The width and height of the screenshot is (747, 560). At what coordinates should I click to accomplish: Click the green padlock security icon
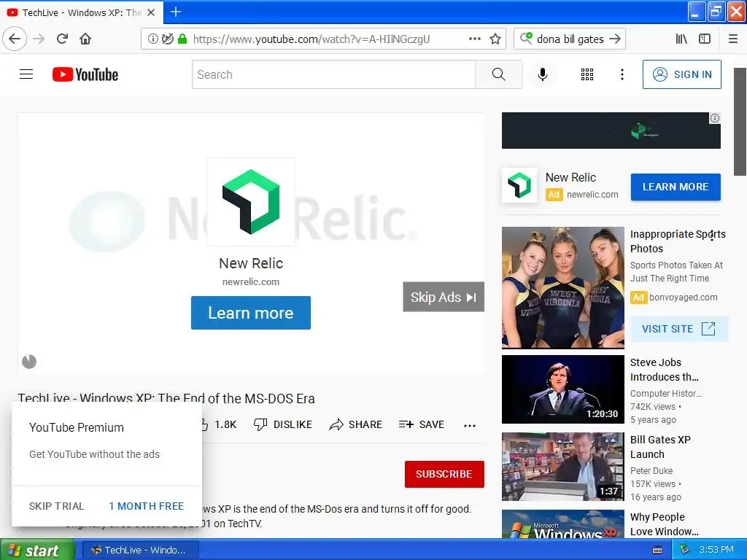click(182, 39)
